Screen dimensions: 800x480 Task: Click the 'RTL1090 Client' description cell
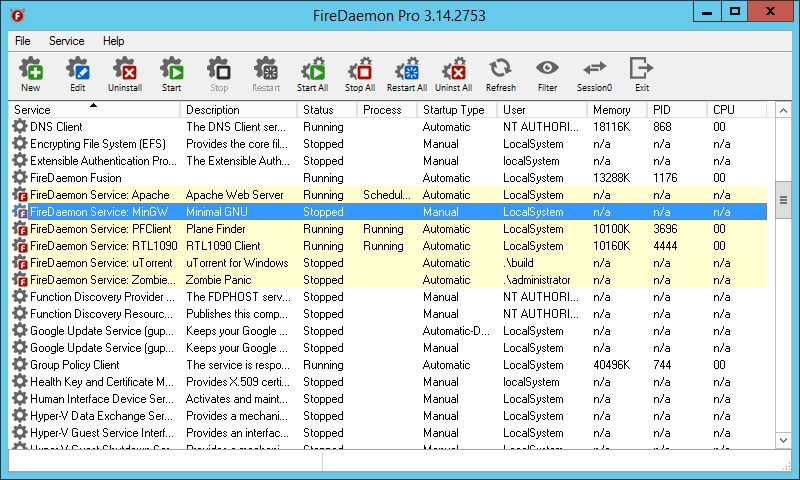pos(223,246)
